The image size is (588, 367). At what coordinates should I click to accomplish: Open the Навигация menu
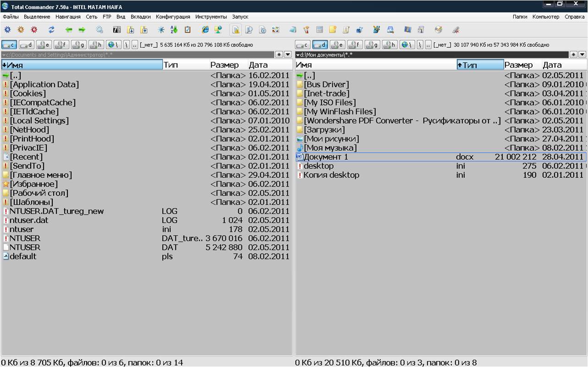(68, 16)
